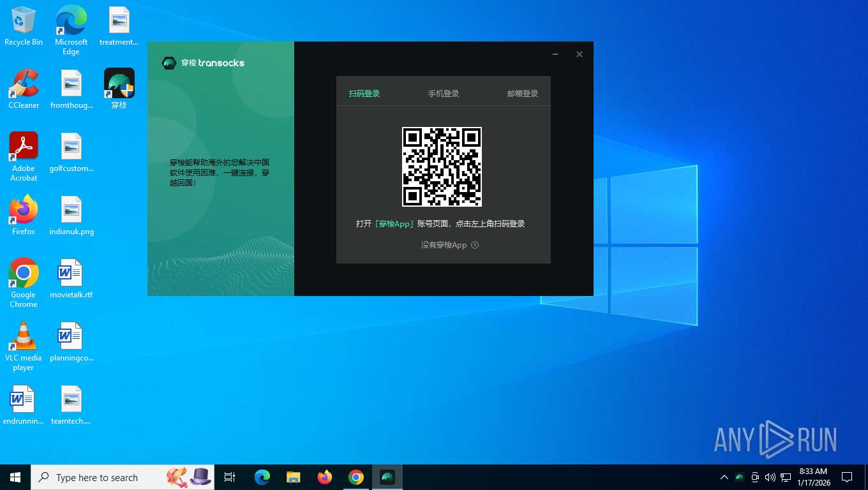Switch to the 手机登录 tab
This screenshot has height=490, width=868.
click(444, 94)
